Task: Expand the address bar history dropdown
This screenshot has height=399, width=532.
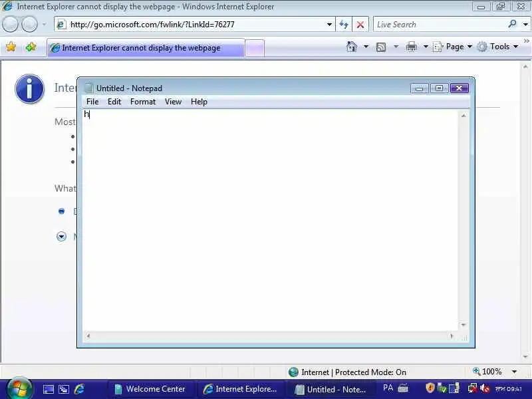Action: coord(329,25)
